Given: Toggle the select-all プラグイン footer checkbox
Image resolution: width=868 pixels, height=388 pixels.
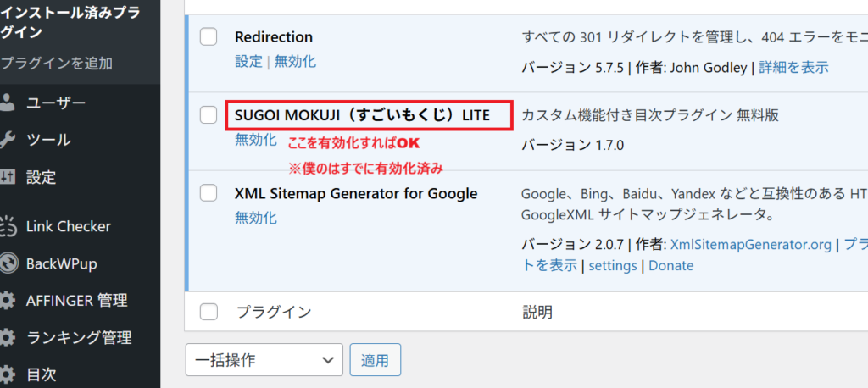Looking at the screenshot, I should [x=209, y=312].
